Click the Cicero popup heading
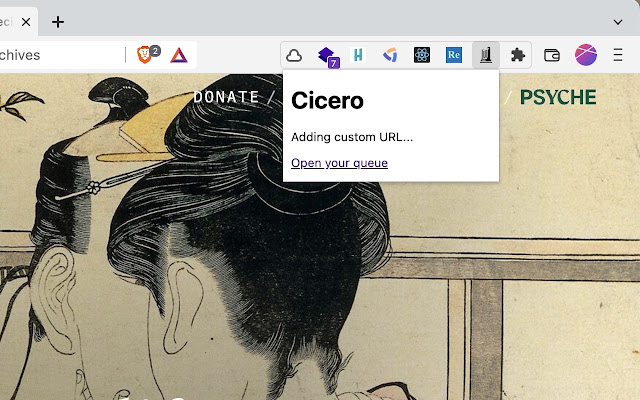This screenshot has height=400, width=640. tap(327, 100)
